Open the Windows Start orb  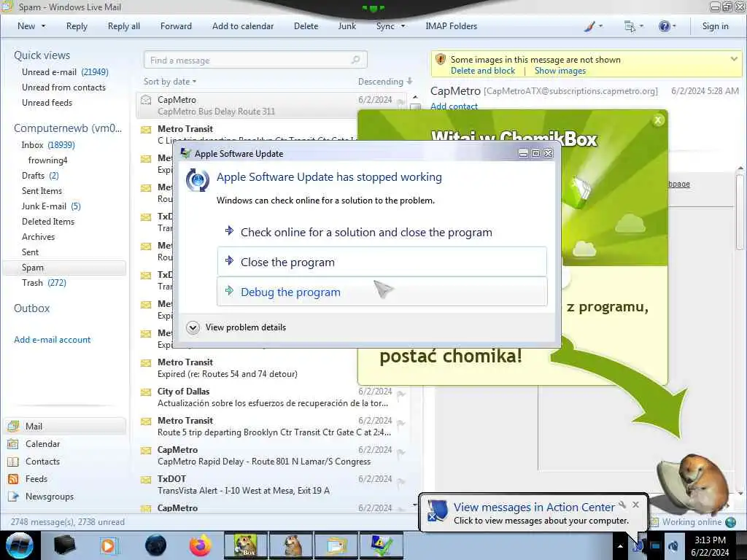pyautogui.click(x=20, y=545)
